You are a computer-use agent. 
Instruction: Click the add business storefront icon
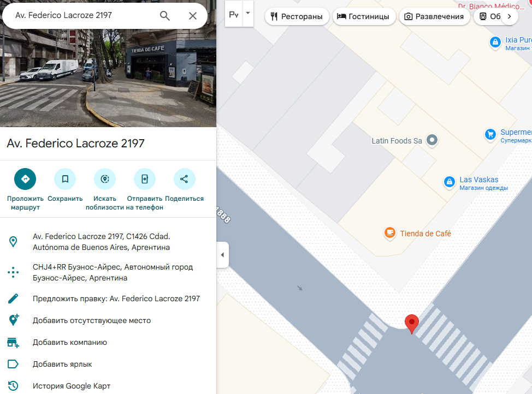coord(13,343)
